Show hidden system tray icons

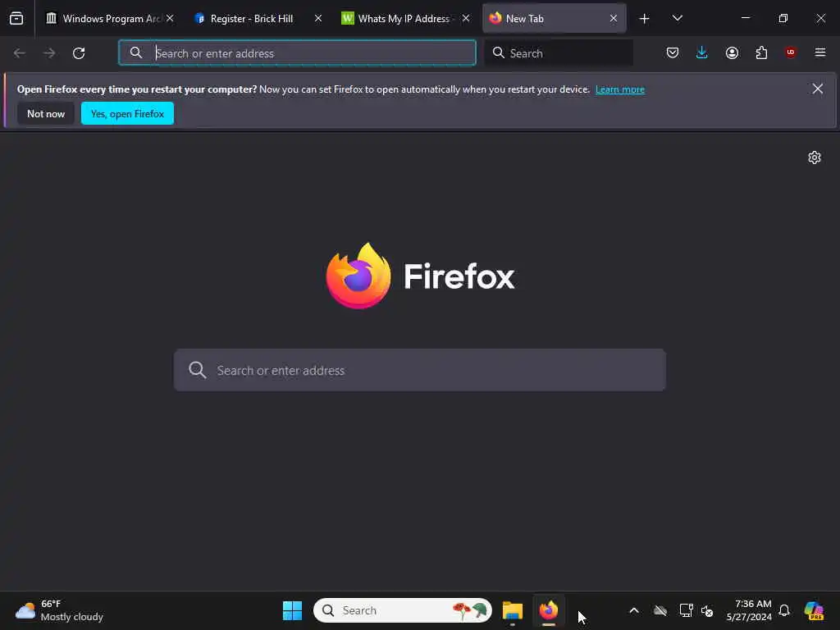coord(634,610)
